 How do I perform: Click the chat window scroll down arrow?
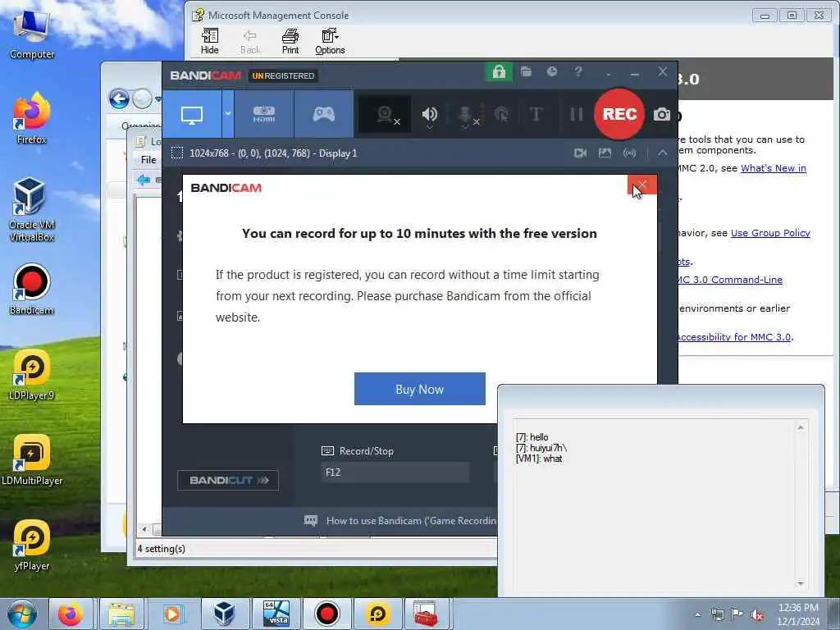(801, 583)
